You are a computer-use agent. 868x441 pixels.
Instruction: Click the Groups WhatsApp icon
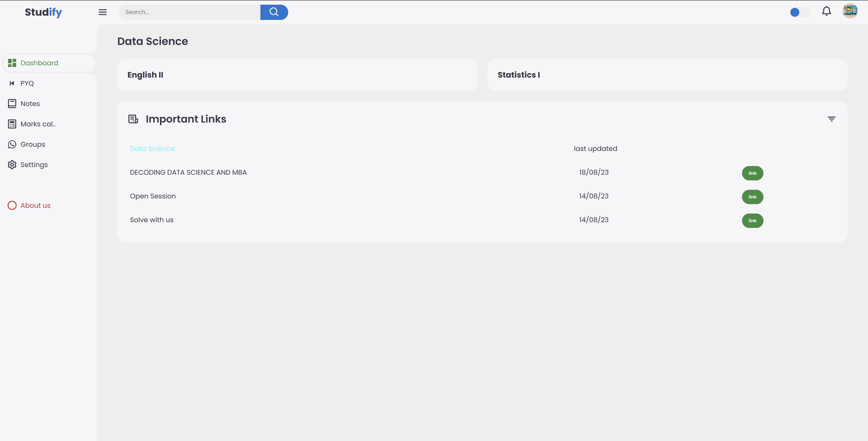pyautogui.click(x=12, y=144)
